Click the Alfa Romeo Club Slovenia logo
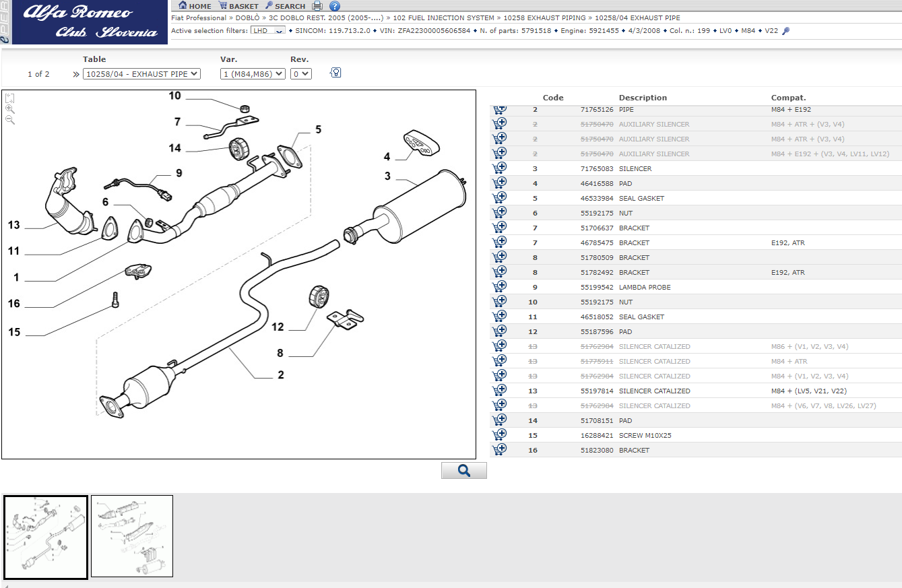The image size is (902, 588). (x=90, y=22)
